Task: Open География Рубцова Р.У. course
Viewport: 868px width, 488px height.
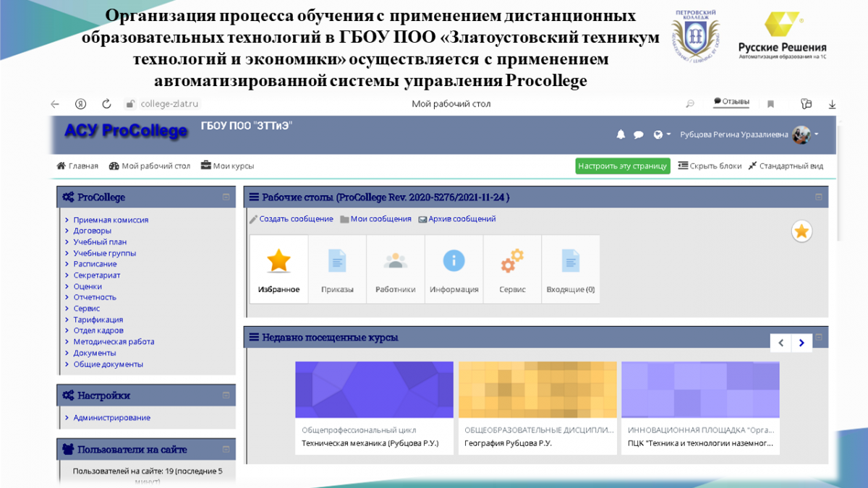Action: pyautogui.click(x=537, y=408)
